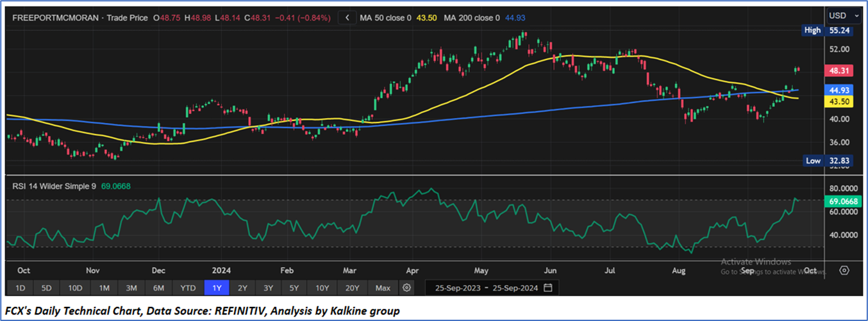The height and width of the screenshot is (321, 868).
Task: Set chart range to Max
Action: click(x=383, y=288)
